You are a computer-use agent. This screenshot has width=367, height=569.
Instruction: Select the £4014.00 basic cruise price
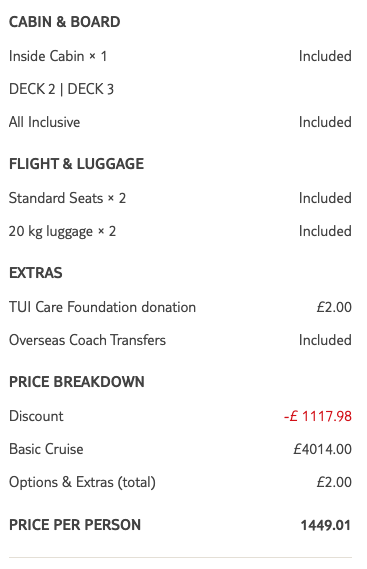click(322, 449)
